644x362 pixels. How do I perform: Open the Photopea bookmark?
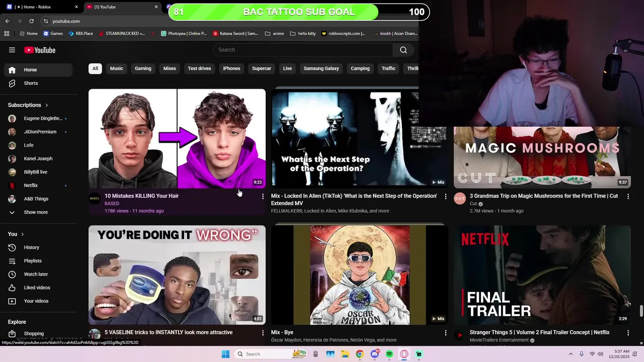click(x=184, y=34)
